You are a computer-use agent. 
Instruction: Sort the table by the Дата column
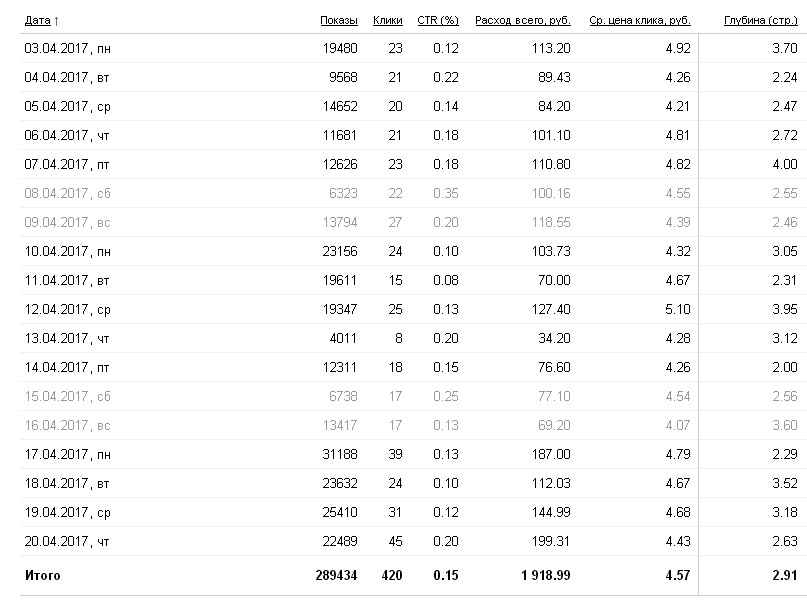click(x=37, y=20)
